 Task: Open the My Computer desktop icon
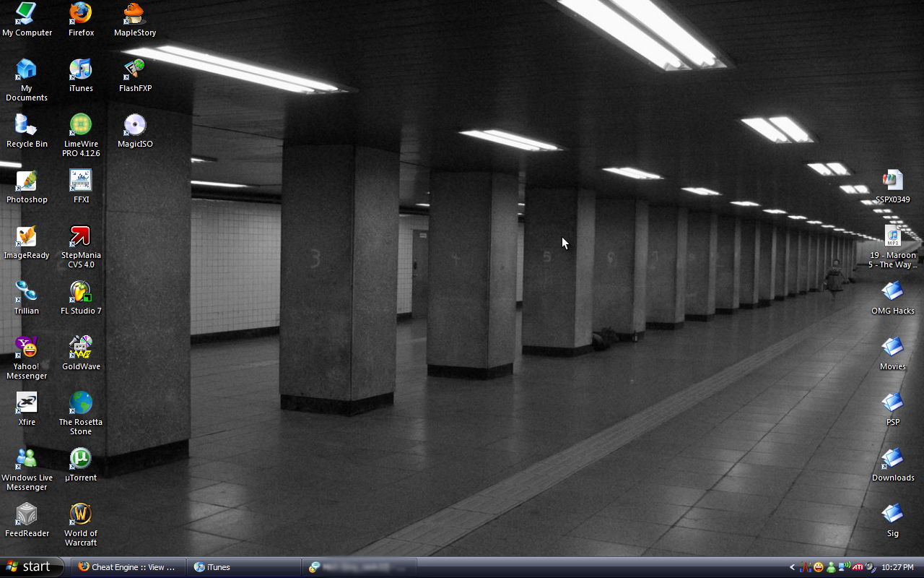(27, 19)
